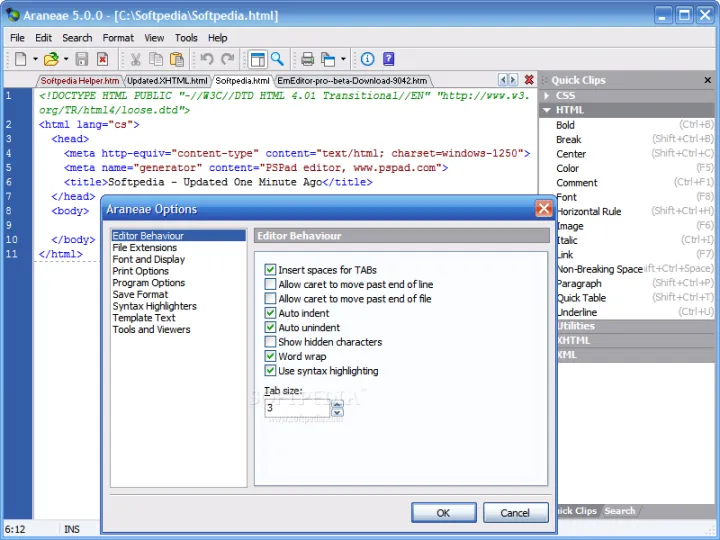Open the Search menu

click(x=77, y=38)
